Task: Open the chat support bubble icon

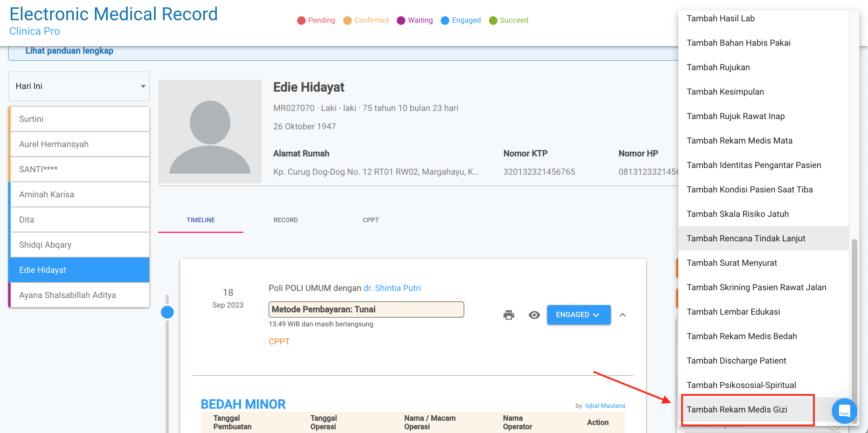Action: (844, 411)
